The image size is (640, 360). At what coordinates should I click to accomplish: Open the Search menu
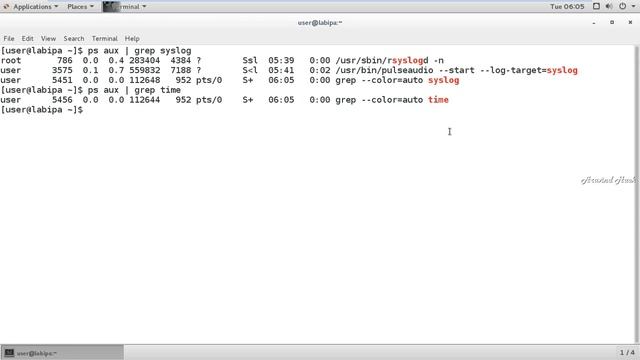(73, 38)
